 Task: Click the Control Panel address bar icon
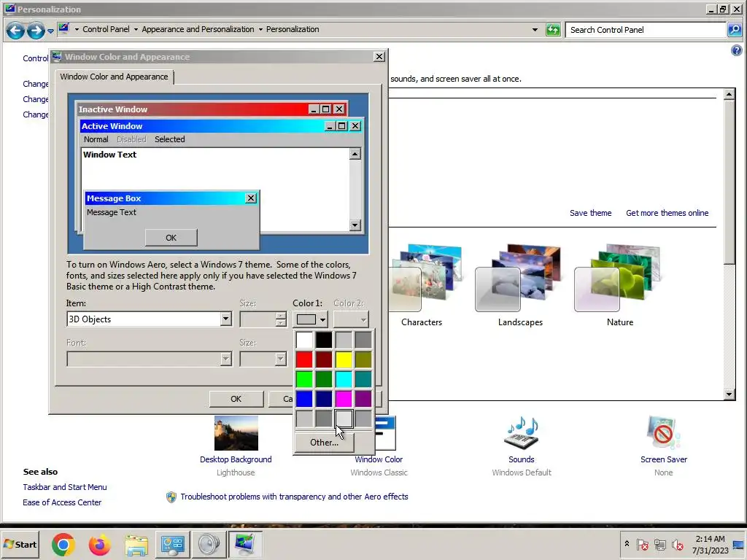click(63, 29)
